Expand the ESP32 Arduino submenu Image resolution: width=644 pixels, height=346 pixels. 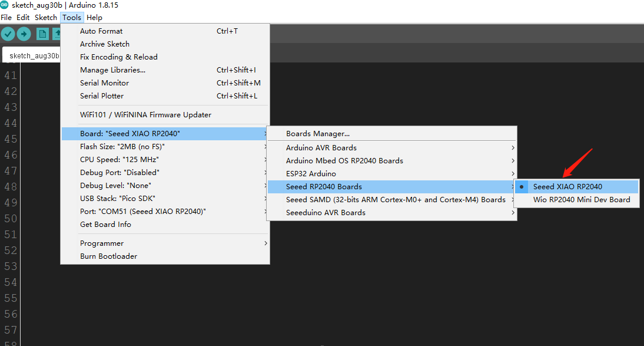[392, 174]
